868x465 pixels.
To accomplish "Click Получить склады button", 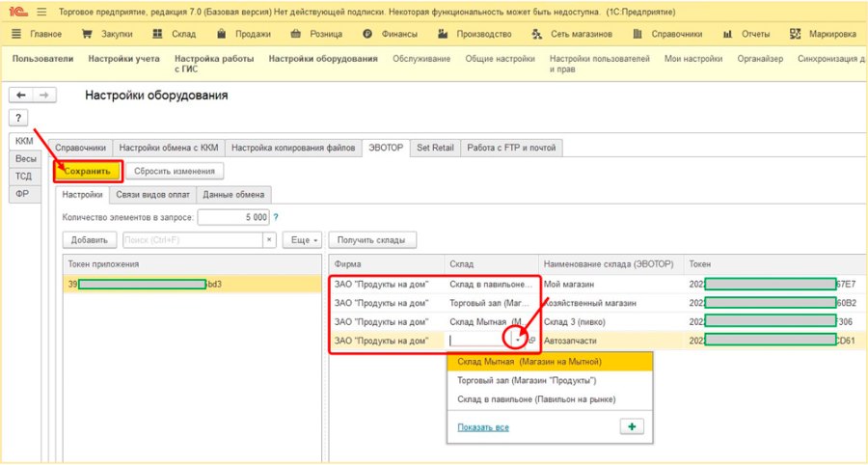I will pos(372,240).
